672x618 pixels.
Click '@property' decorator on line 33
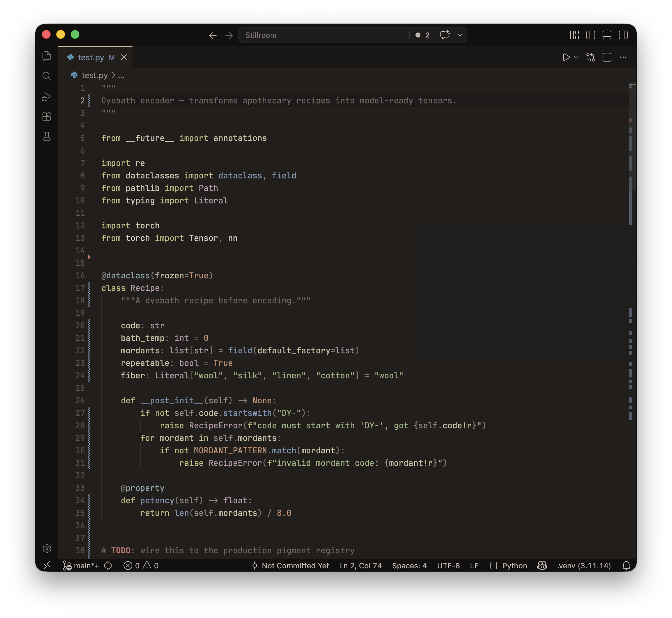[x=143, y=488]
